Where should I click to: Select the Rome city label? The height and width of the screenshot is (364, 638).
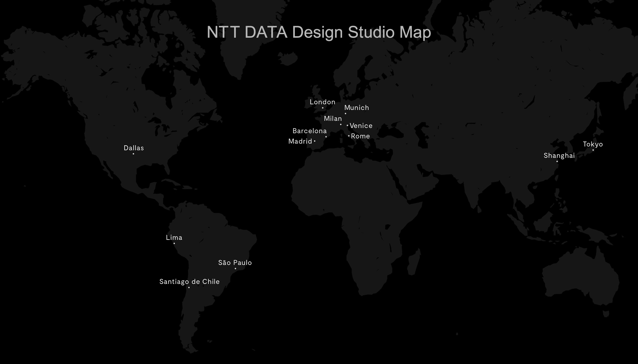click(361, 136)
